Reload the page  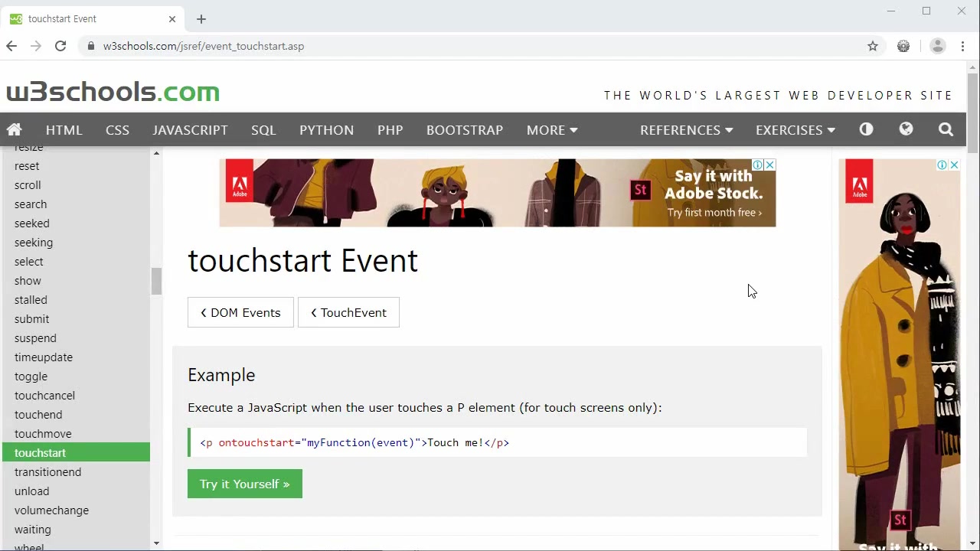point(60,46)
